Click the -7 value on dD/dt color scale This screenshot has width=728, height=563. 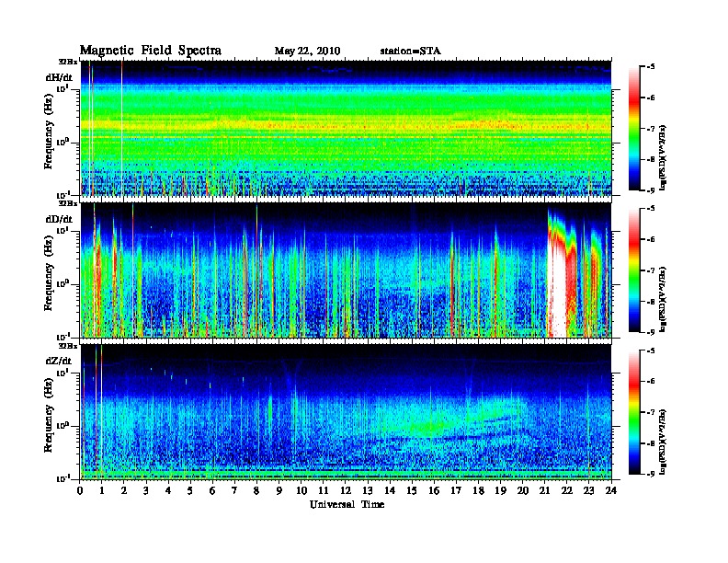point(651,270)
